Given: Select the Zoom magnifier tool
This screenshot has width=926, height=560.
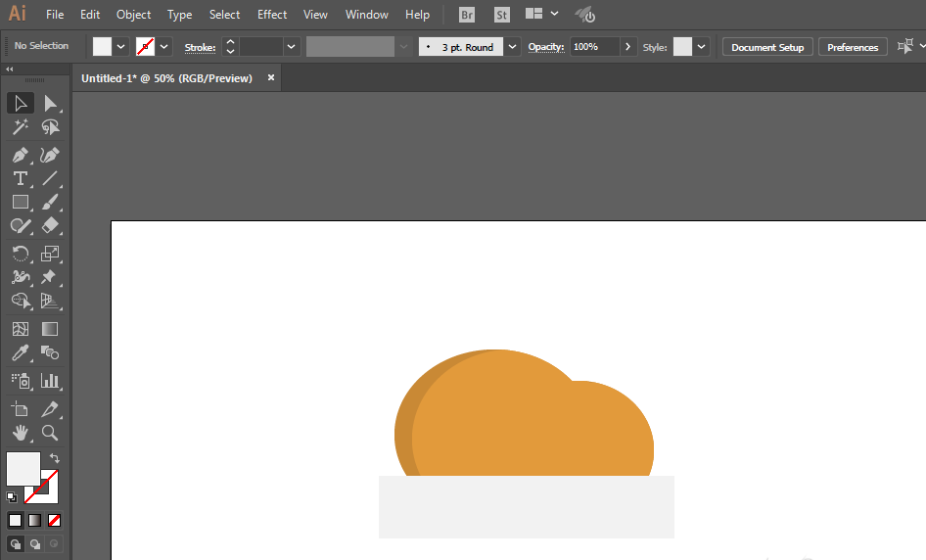Looking at the screenshot, I should (50, 433).
